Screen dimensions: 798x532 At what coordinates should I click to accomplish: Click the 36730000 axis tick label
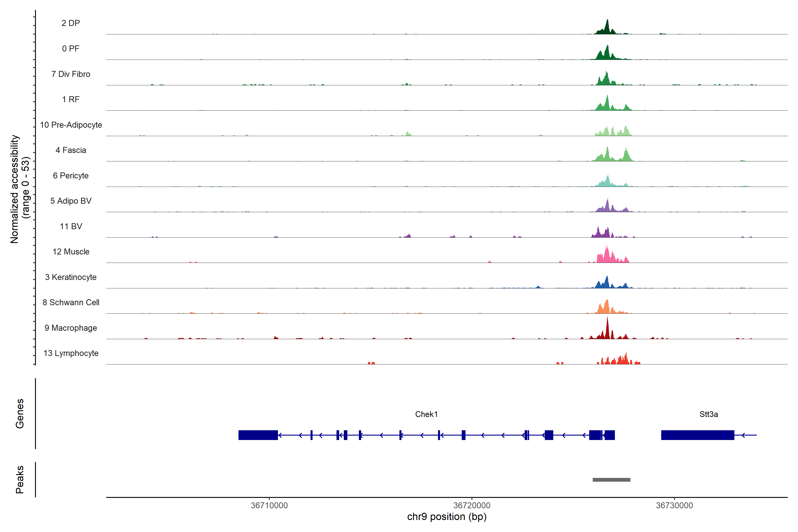pos(674,505)
